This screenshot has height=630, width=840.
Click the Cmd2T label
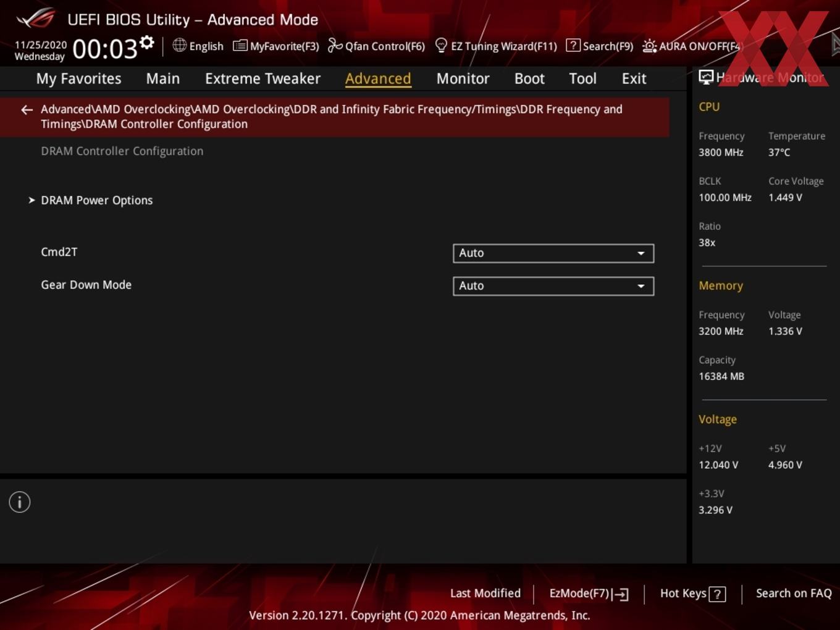(59, 252)
